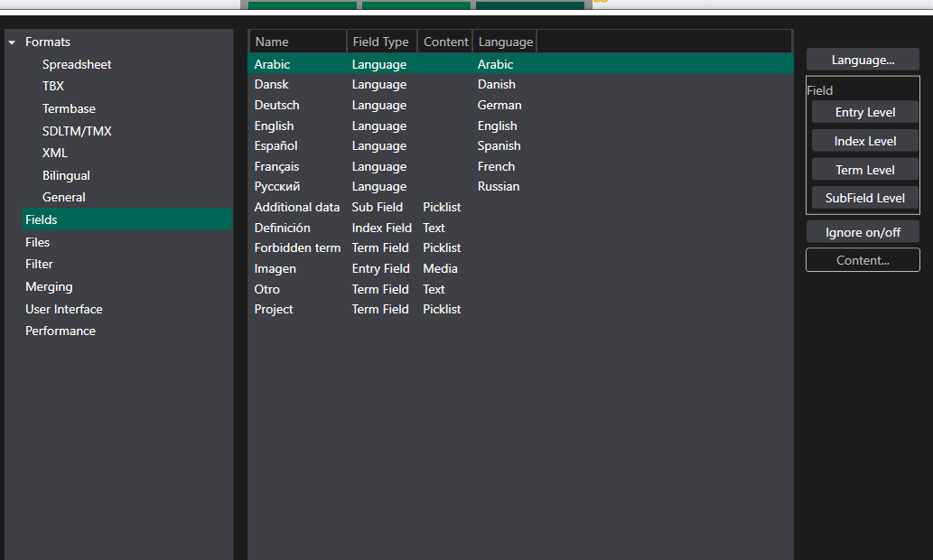Screen dimensions: 933x560
Task: Open the Content... settings
Action: [862, 259]
